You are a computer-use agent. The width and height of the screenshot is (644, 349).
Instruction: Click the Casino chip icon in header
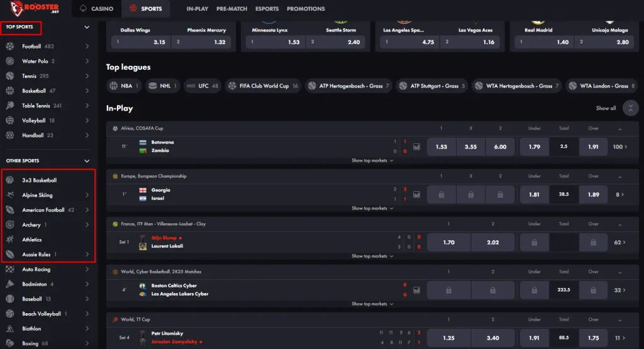(84, 8)
